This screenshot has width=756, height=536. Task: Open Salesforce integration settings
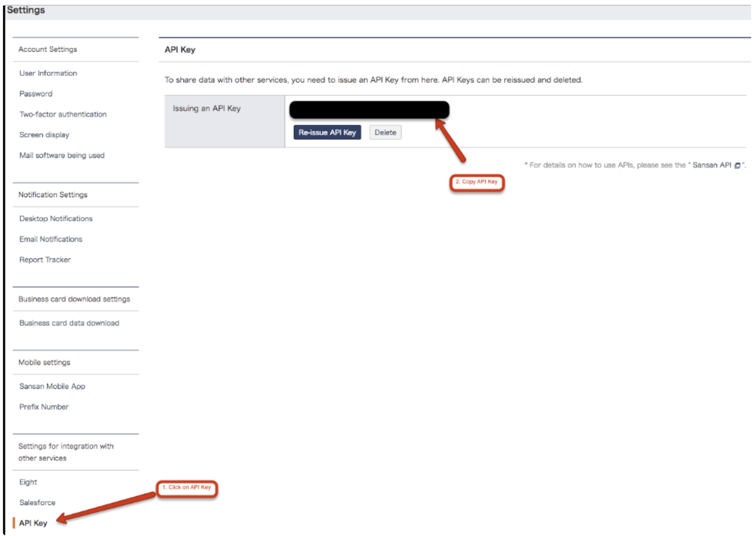[x=37, y=503]
